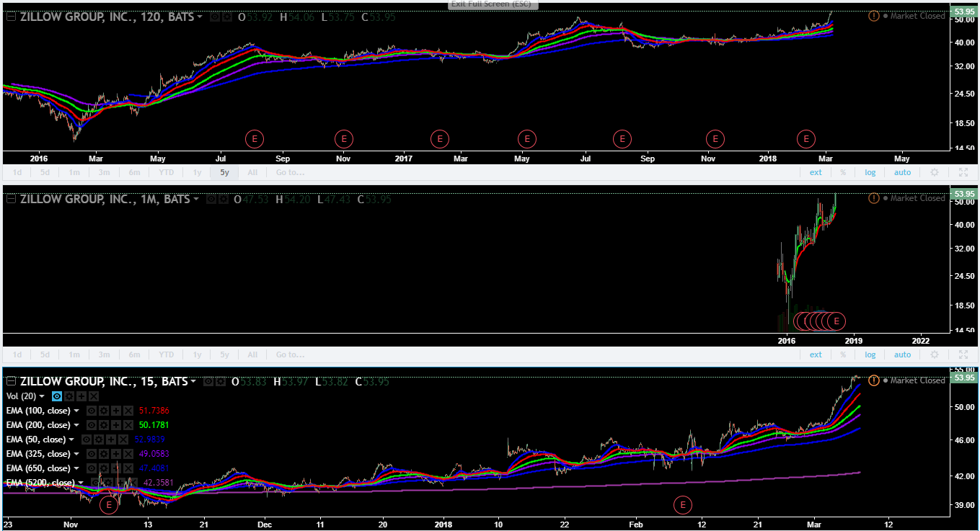The height and width of the screenshot is (531, 980).
Task: Hide the EMA (325, close) line
Action: (92, 454)
